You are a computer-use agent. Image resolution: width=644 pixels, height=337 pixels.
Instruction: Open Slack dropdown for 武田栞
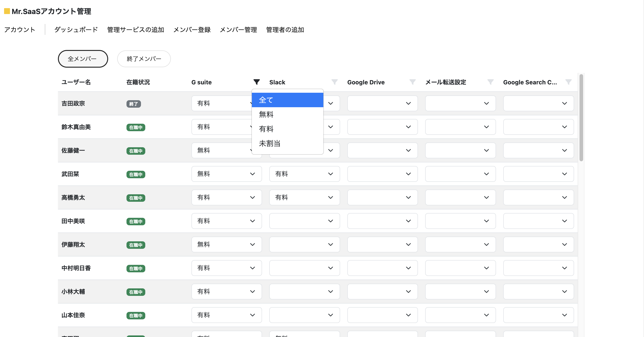tap(305, 174)
